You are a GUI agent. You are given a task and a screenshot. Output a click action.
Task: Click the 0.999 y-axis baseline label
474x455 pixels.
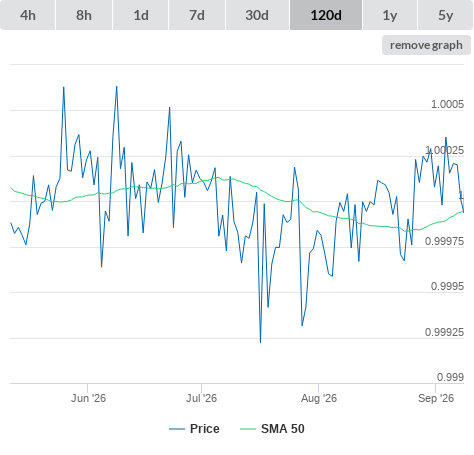click(450, 377)
